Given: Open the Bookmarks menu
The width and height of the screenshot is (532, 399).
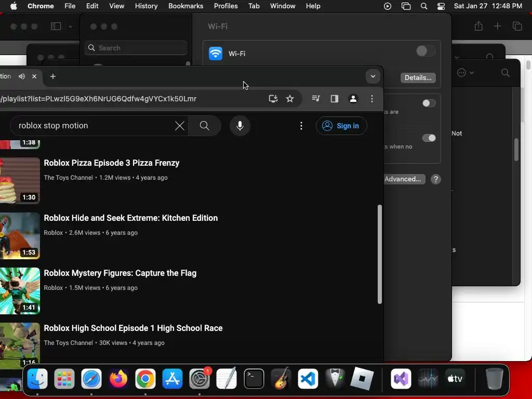Looking at the screenshot, I should (x=185, y=6).
